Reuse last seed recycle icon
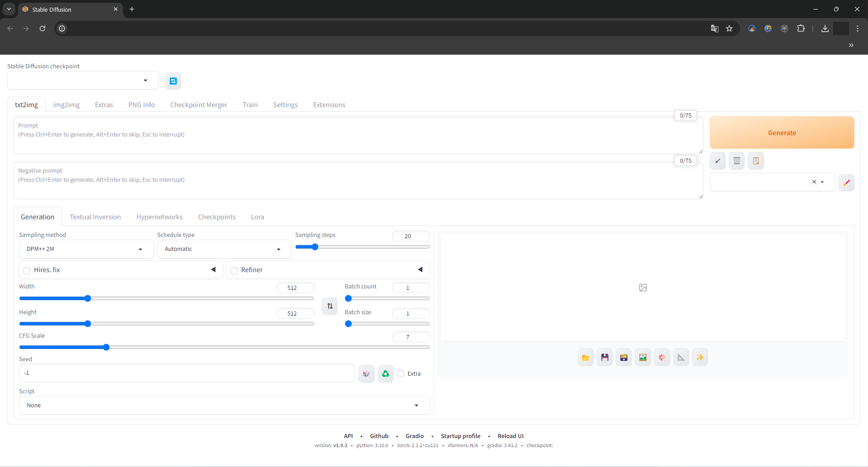 (385, 373)
